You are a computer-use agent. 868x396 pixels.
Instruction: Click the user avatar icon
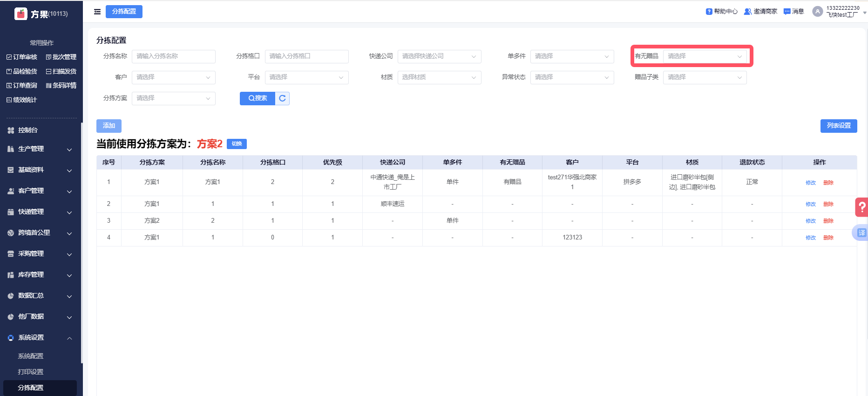[x=817, y=12]
